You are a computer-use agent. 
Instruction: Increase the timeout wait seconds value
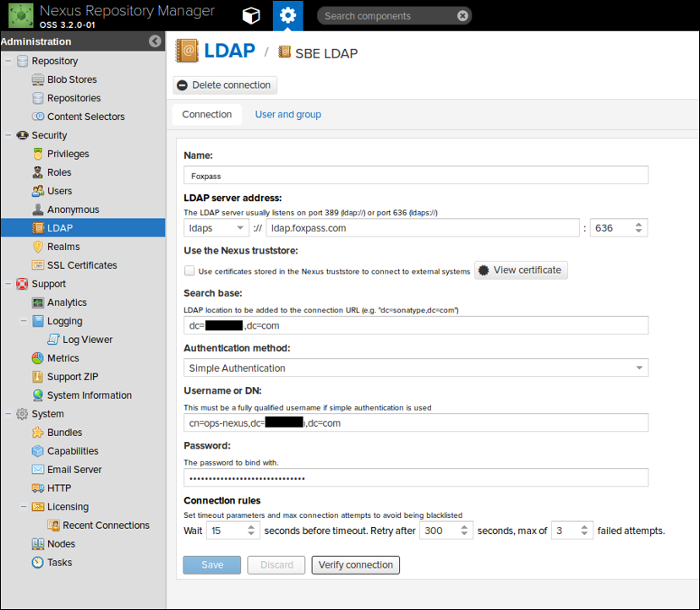(251, 527)
